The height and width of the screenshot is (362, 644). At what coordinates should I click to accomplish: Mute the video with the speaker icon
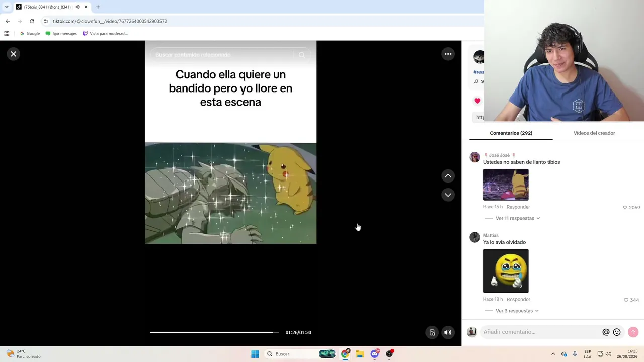point(448,332)
